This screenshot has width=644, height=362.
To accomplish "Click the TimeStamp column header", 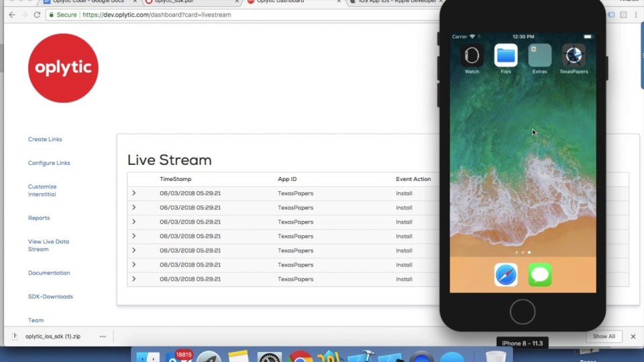I will click(x=175, y=179).
